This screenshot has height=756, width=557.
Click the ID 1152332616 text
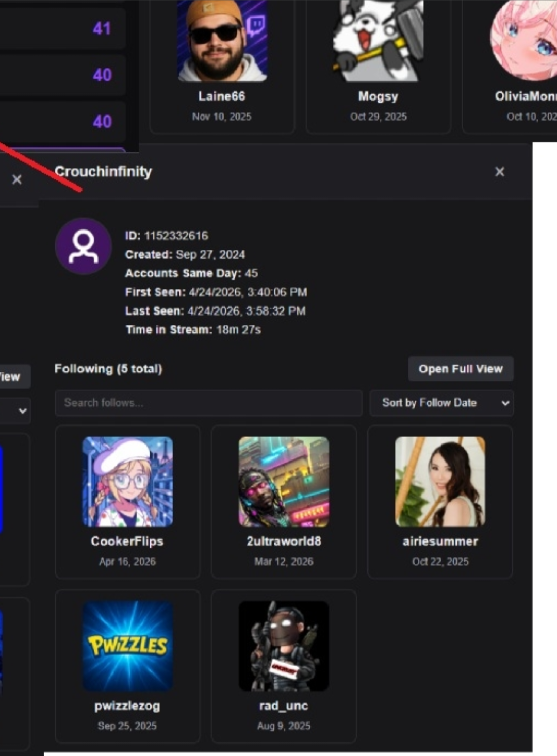pyautogui.click(x=167, y=236)
